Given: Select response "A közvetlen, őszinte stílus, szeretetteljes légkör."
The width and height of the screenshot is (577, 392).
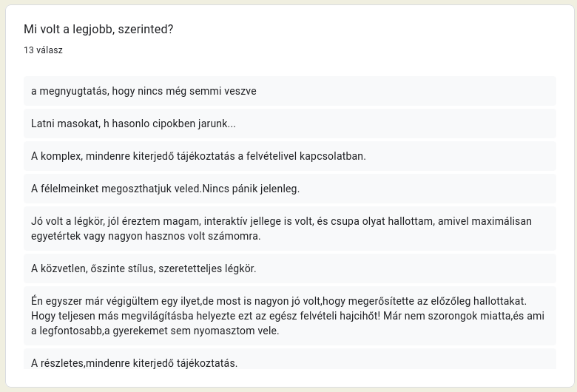Looking at the screenshot, I should [143, 268].
